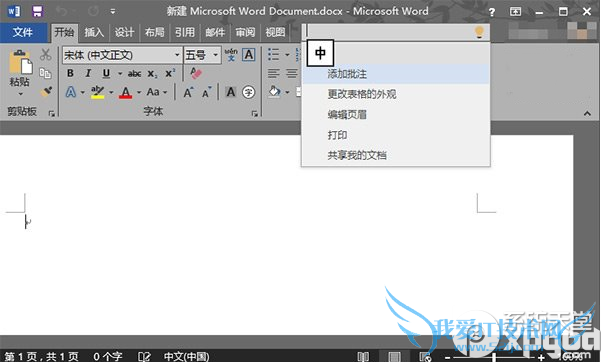Select 打印 suggestion
The image size is (601, 362).
[x=396, y=135]
